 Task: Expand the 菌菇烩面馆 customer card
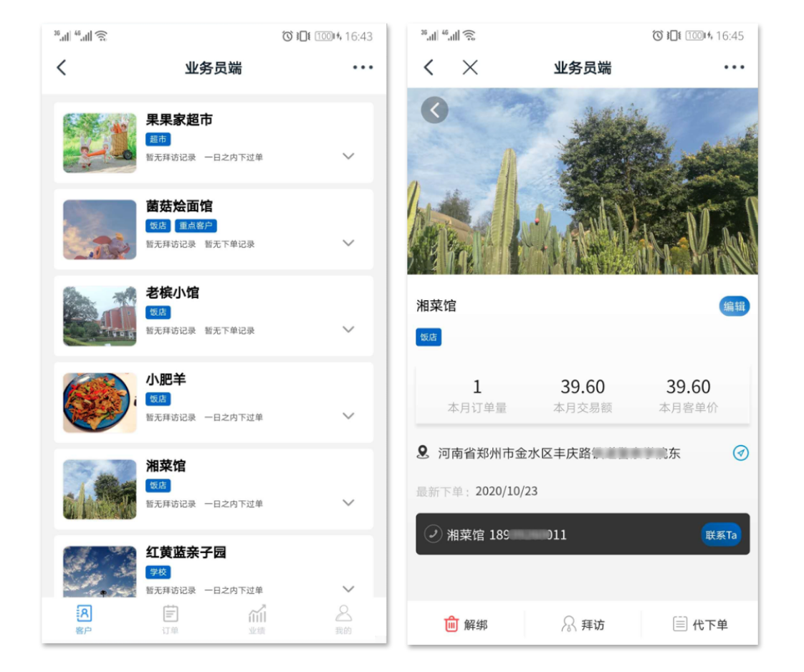coord(349,243)
